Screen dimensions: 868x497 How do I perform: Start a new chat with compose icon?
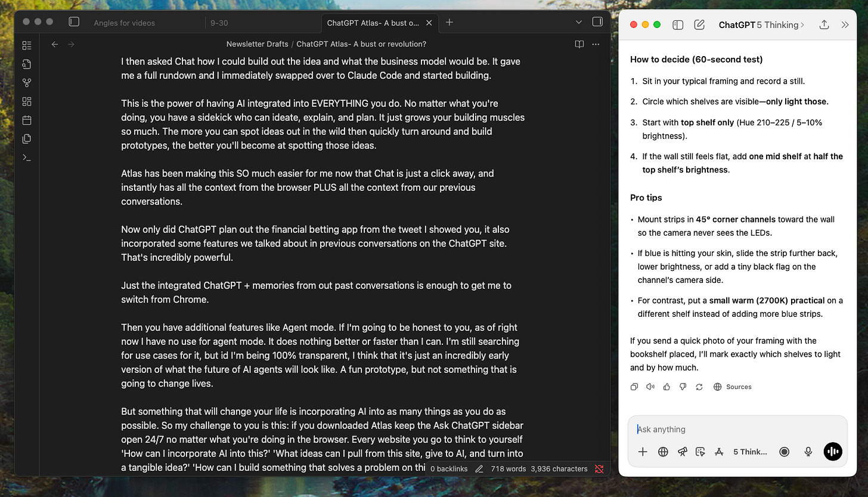click(x=700, y=25)
